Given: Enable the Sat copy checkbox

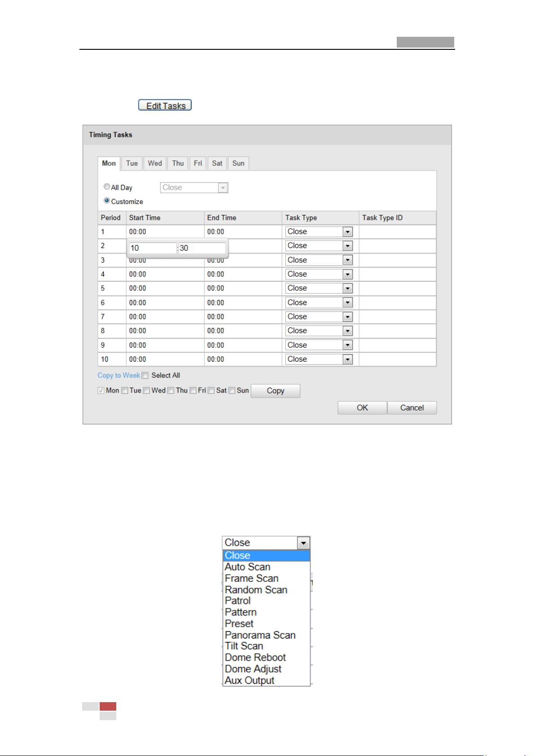Looking at the screenshot, I should [x=211, y=391].
